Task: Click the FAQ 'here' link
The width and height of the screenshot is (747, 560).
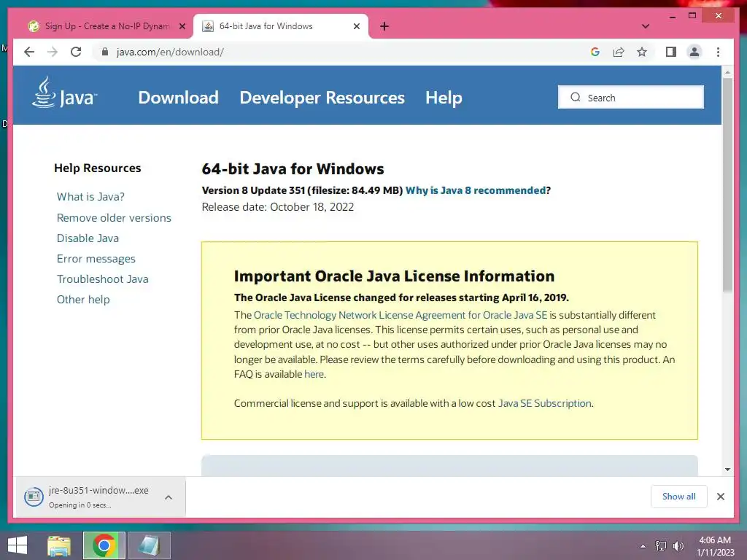Action: click(x=314, y=374)
